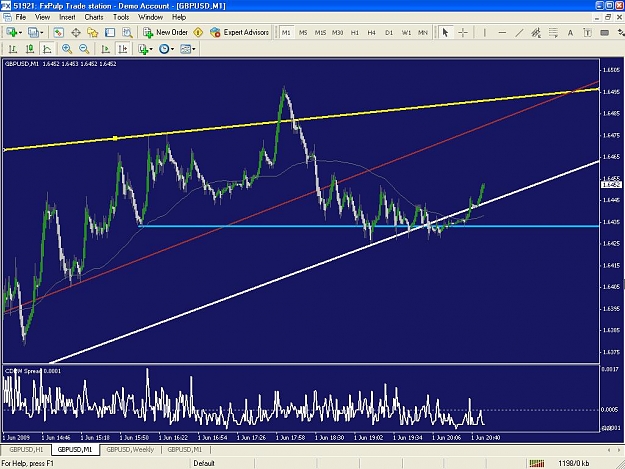Switch to Line Chart display
Screen dimensions: 625x469
coord(47,49)
